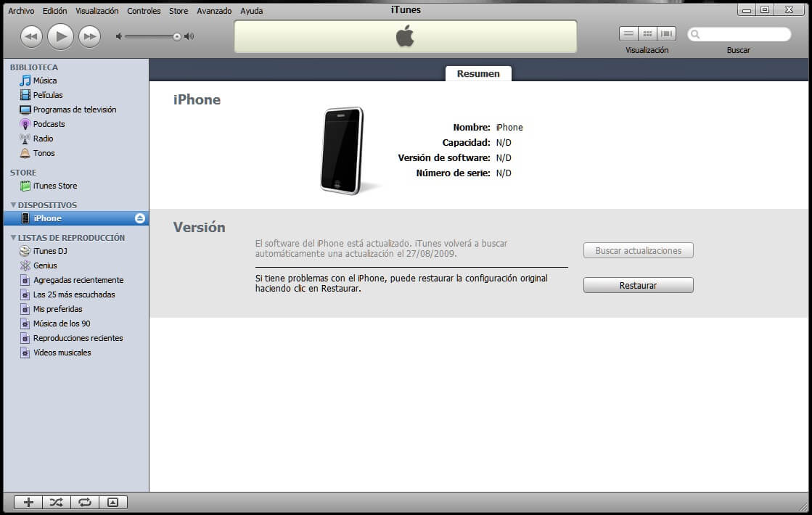812x515 pixels.
Task: Show or hide the artwork viewer
Action: pos(113,502)
